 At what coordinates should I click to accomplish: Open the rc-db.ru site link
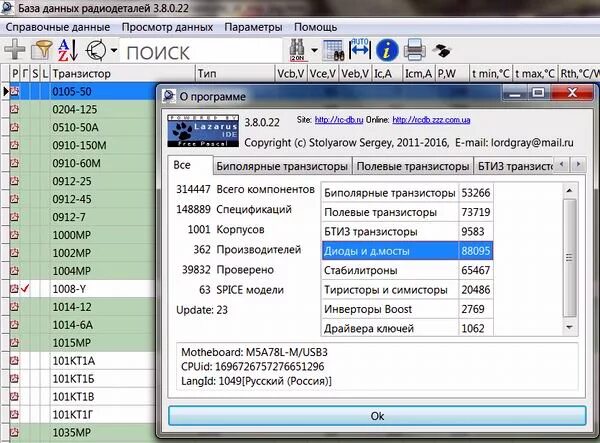click(x=339, y=120)
